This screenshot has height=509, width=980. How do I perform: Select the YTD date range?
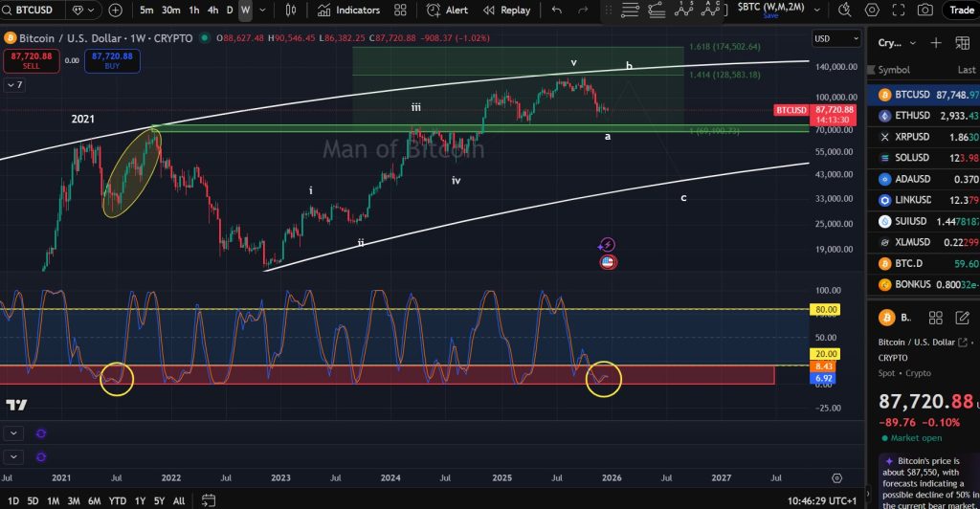point(118,501)
